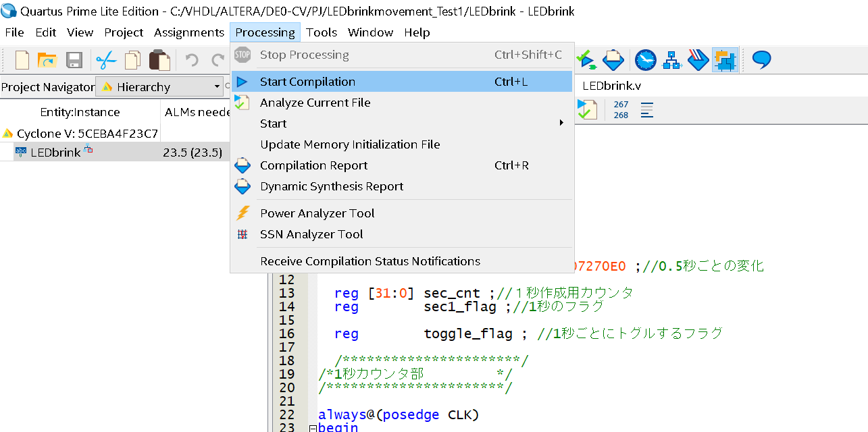
Task: Open Dynamic Synthesis Report entry
Action: tap(401, 186)
